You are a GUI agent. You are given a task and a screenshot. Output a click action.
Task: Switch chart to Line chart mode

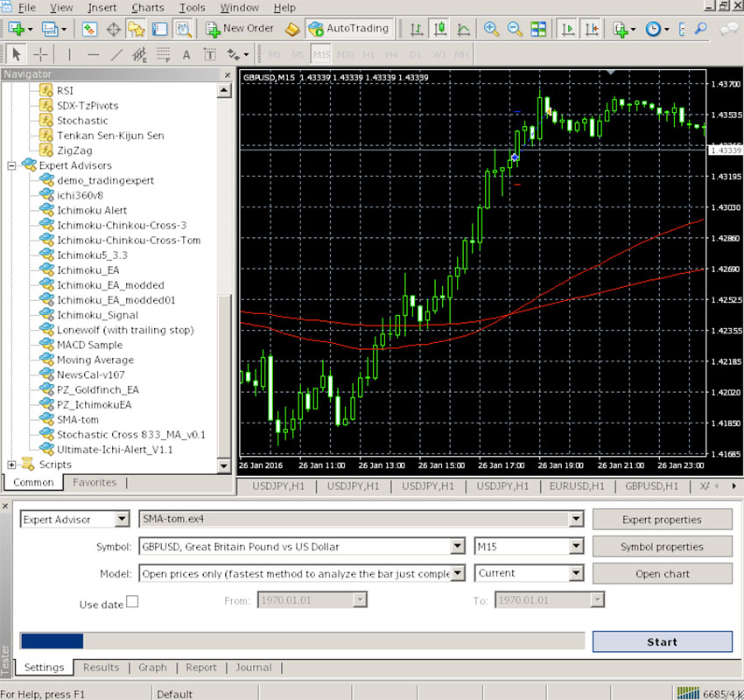coord(461,28)
